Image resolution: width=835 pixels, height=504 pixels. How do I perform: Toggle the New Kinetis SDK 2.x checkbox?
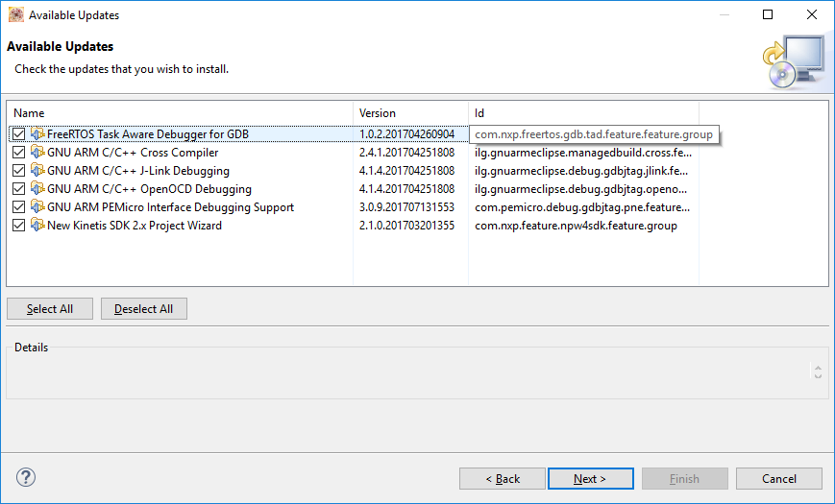click(x=19, y=226)
